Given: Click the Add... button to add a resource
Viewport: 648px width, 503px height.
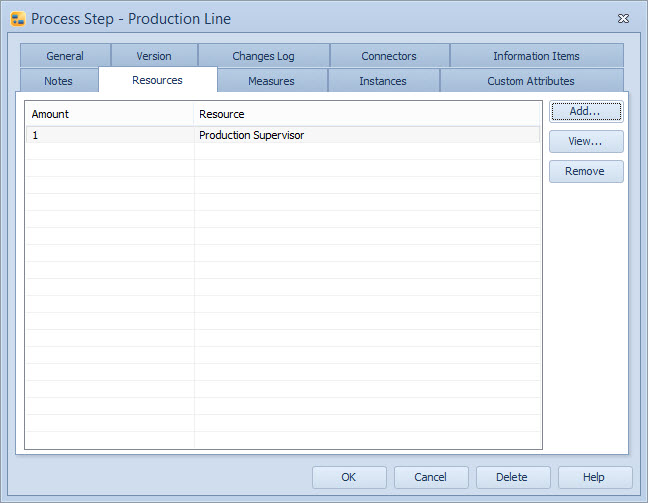Looking at the screenshot, I should point(585,111).
